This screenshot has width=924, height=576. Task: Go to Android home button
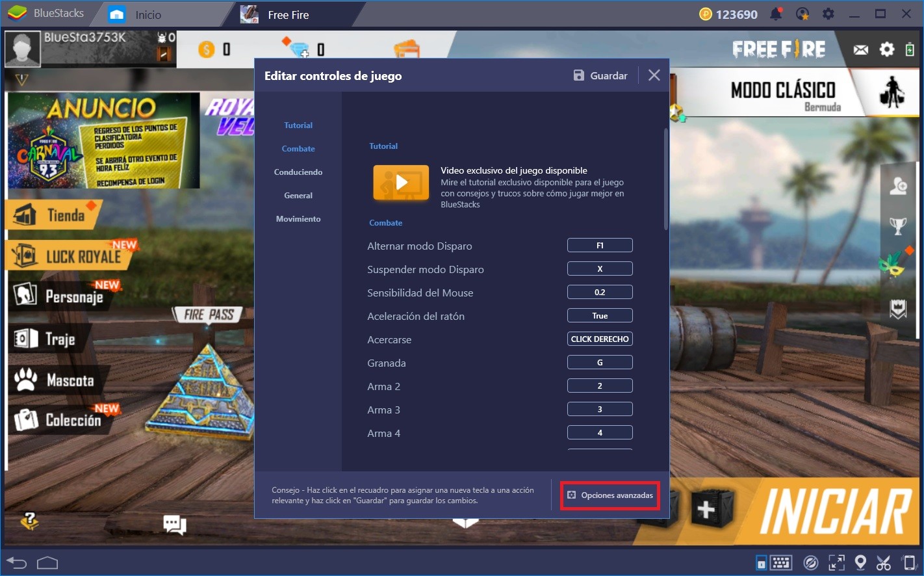coord(47,563)
